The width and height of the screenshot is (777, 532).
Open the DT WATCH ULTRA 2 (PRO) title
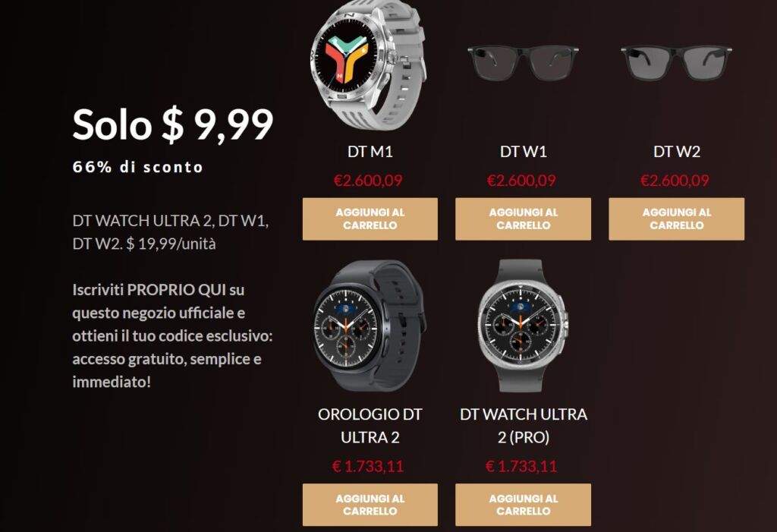pos(524,426)
